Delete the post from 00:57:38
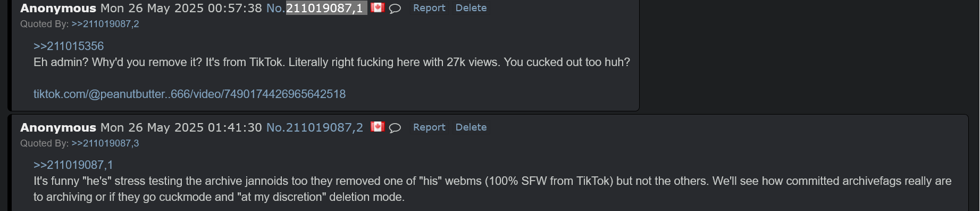Image resolution: width=980 pixels, height=211 pixels. click(x=471, y=8)
